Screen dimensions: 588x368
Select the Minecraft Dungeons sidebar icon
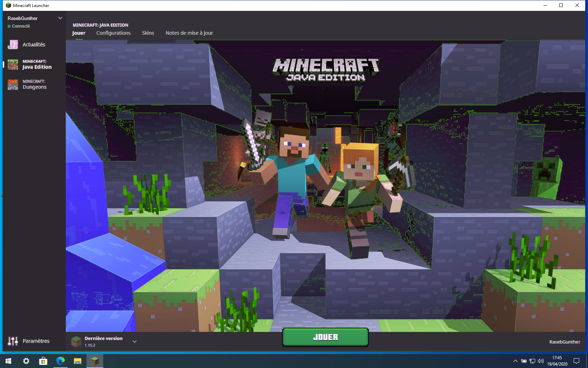click(13, 84)
